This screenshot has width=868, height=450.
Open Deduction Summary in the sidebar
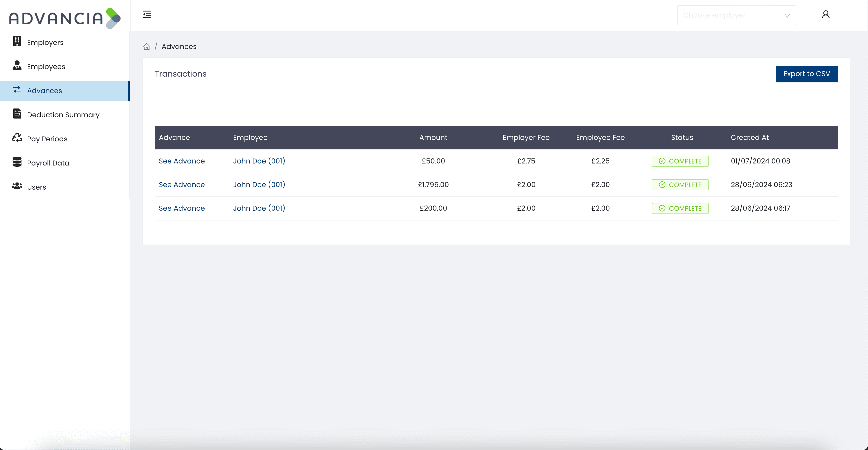65,115
